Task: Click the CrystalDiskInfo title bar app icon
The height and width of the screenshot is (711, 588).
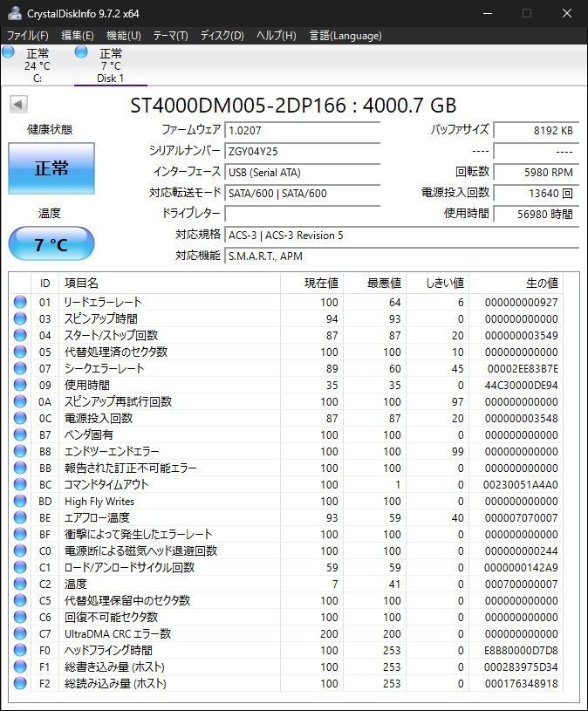Action: tap(15, 13)
